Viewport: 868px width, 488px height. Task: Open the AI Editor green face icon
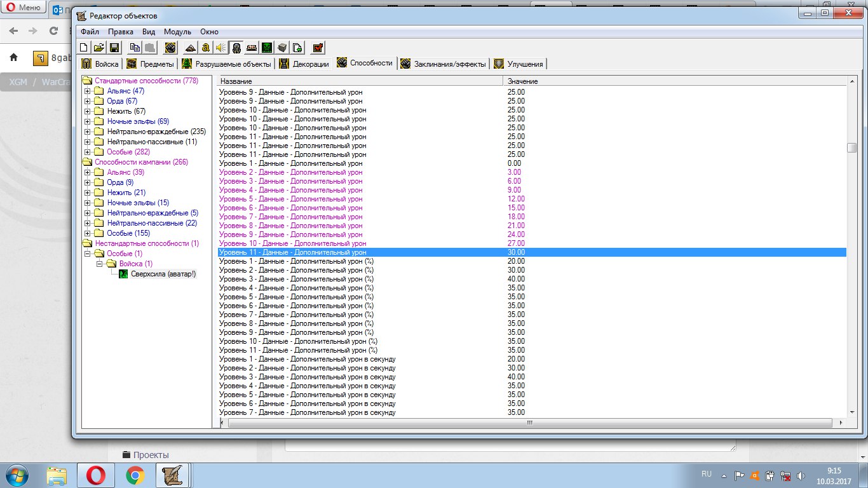tap(267, 47)
